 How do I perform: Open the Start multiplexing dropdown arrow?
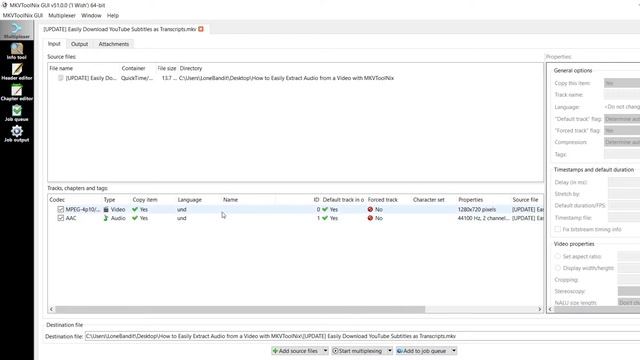tap(389, 351)
